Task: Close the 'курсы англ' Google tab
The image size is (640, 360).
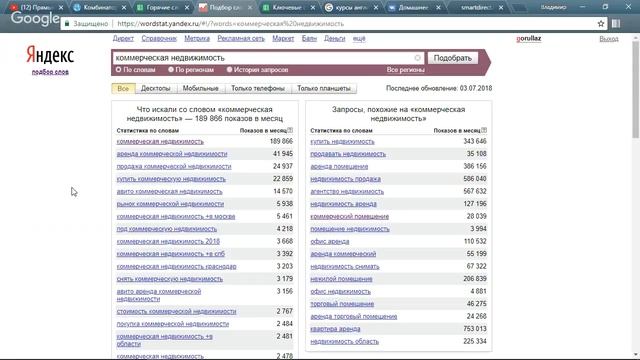Action: [376, 7]
